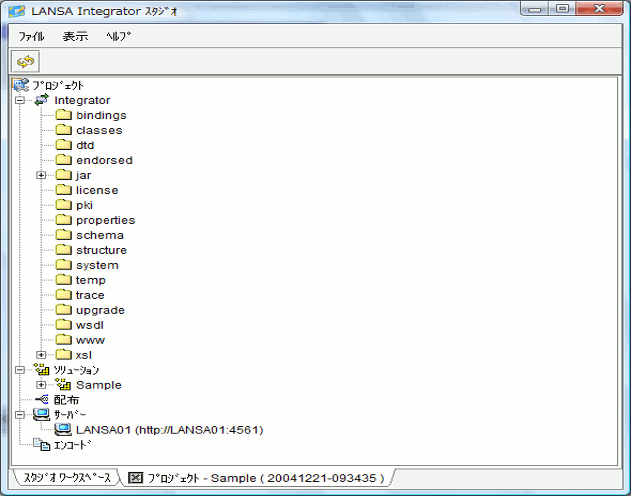
Task: Click the dtd folder icon
Action: tap(64, 145)
